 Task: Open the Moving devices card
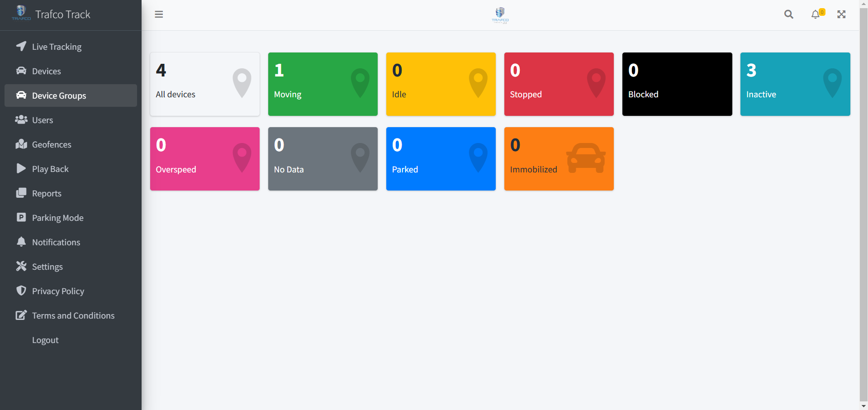tap(323, 84)
